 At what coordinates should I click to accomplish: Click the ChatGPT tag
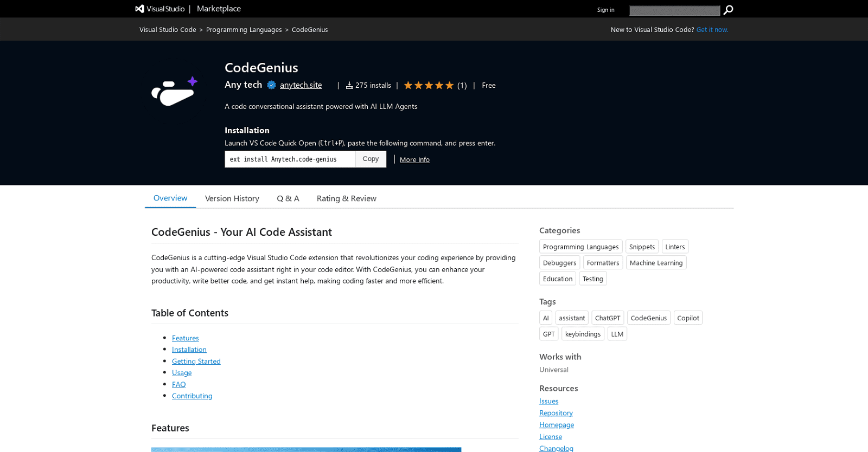pyautogui.click(x=608, y=318)
